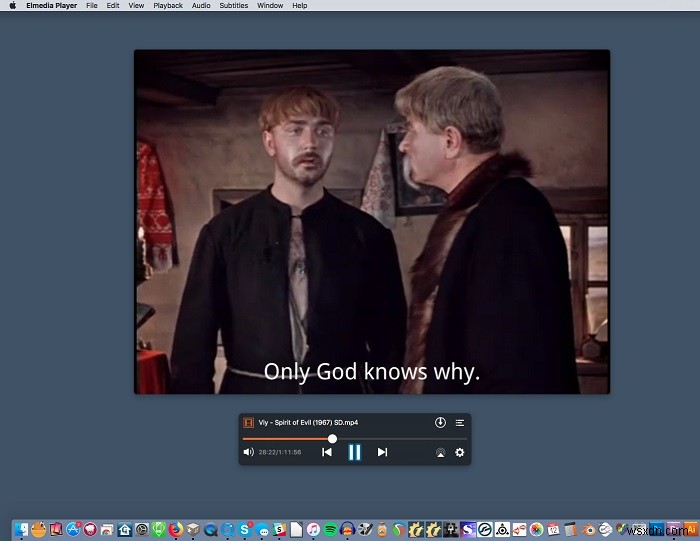Click the seek bar playhead knob
700x541 pixels.
point(332,439)
